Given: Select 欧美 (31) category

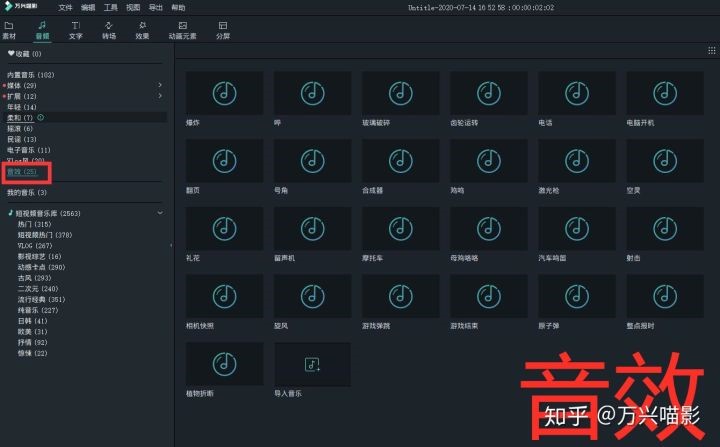Looking at the screenshot, I should click(33, 332).
